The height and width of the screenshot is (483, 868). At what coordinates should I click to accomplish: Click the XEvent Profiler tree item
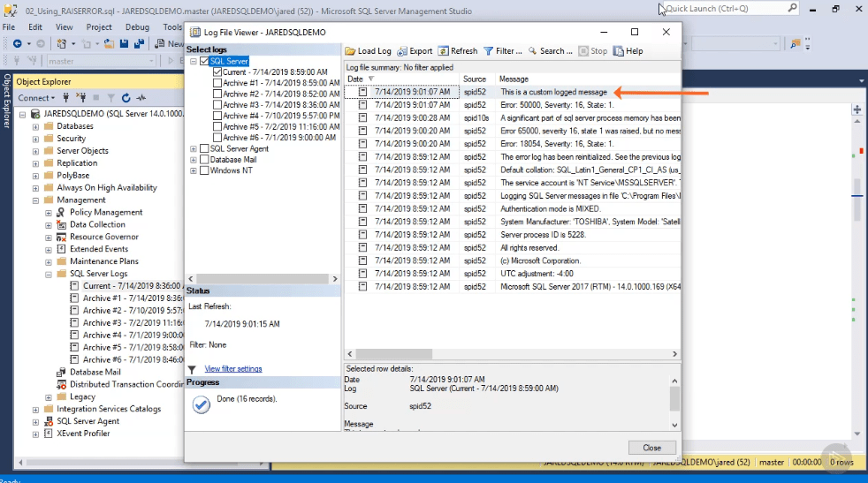83,434
